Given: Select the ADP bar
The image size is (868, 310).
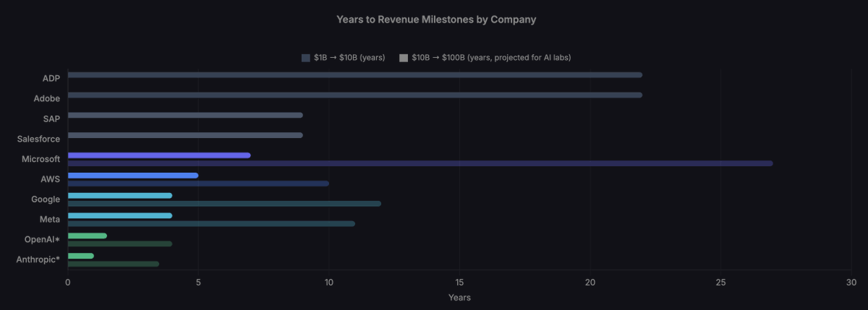Looking at the screenshot, I should pos(355,75).
